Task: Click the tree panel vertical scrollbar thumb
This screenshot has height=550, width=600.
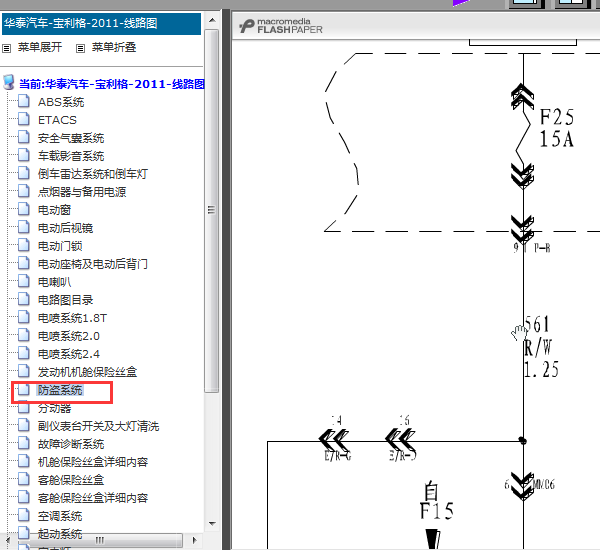Action: coord(212,211)
